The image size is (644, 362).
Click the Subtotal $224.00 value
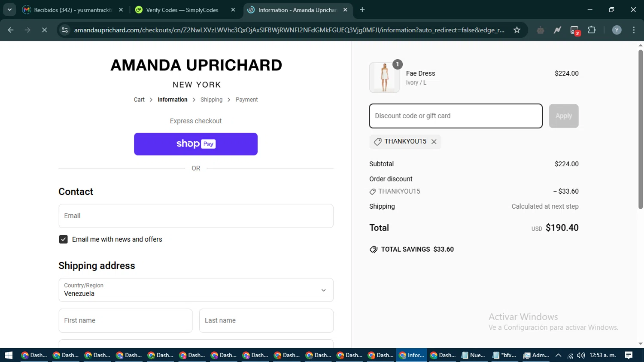(x=567, y=164)
